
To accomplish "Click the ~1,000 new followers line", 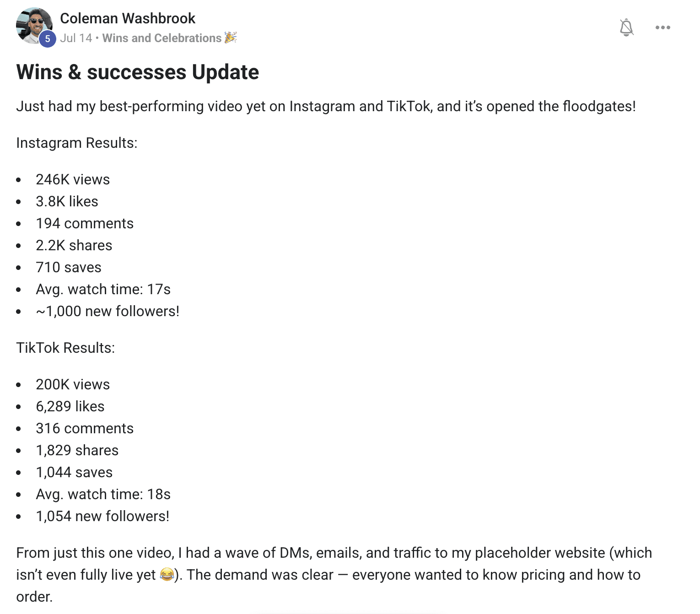I will [108, 311].
